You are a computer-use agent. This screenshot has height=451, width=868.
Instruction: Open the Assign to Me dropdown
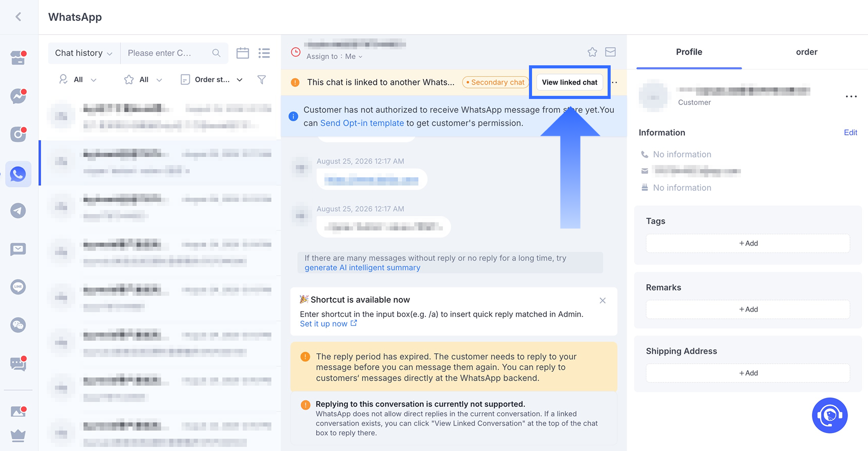coord(334,57)
